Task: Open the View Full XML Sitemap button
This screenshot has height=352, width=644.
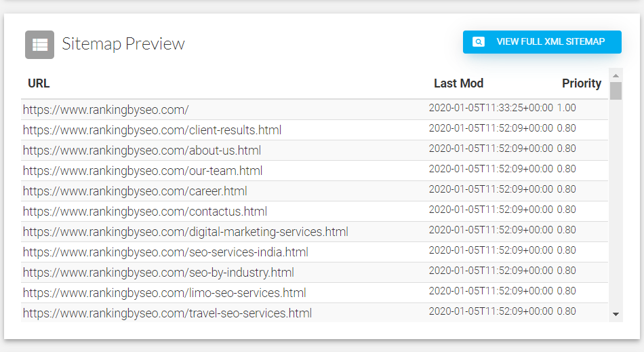Action: (x=542, y=42)
